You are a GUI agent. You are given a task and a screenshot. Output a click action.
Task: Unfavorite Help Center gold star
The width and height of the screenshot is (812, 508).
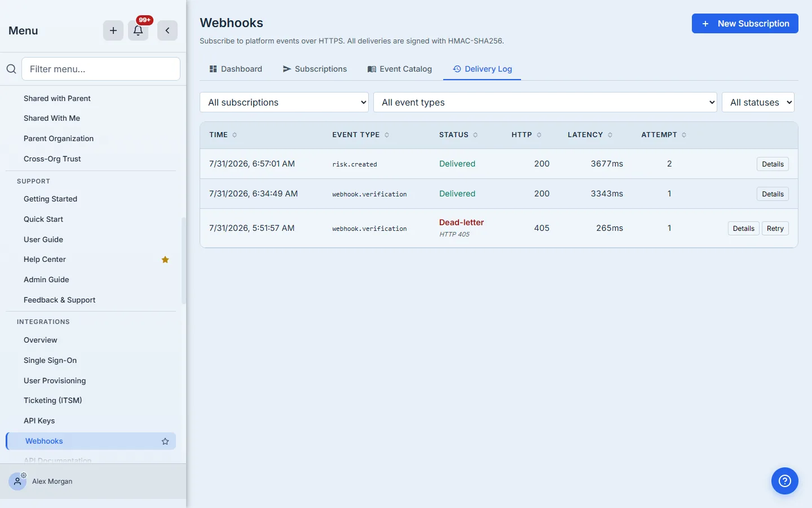coord(165,260)
